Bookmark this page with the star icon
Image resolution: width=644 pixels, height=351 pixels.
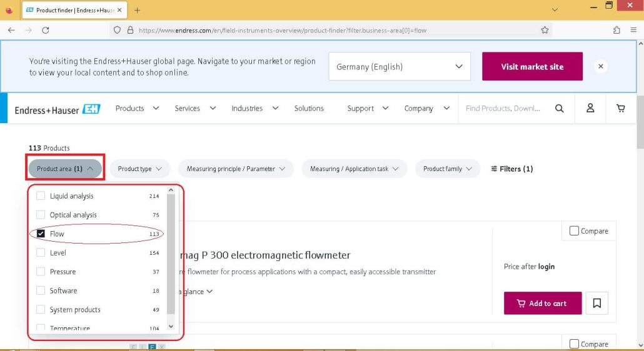click(x=545, y=30)
